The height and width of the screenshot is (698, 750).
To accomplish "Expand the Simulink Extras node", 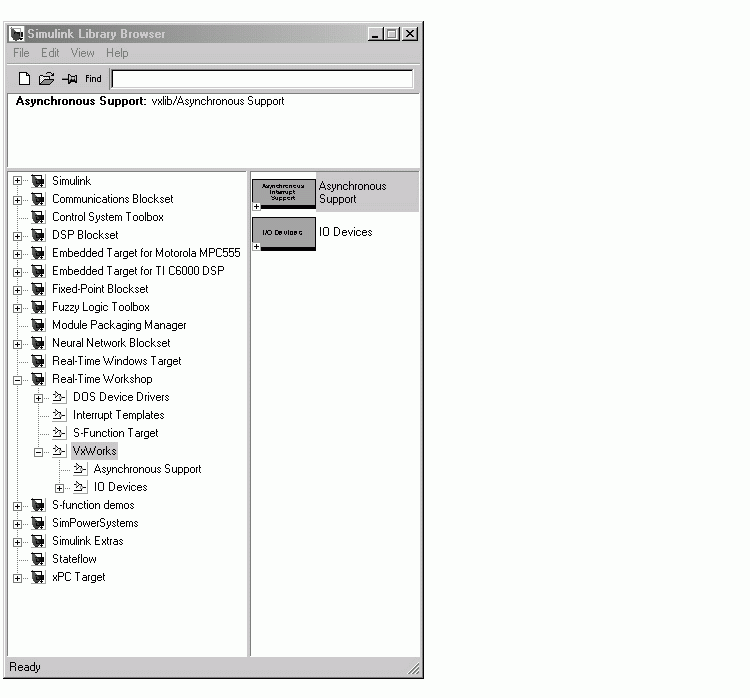I will (17, 542).
